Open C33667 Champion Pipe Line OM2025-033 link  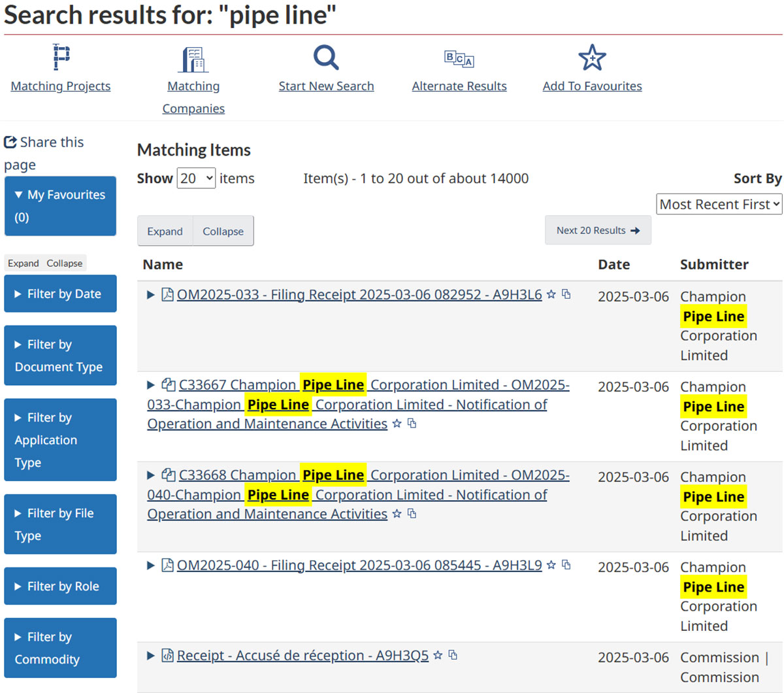(358, 404)
